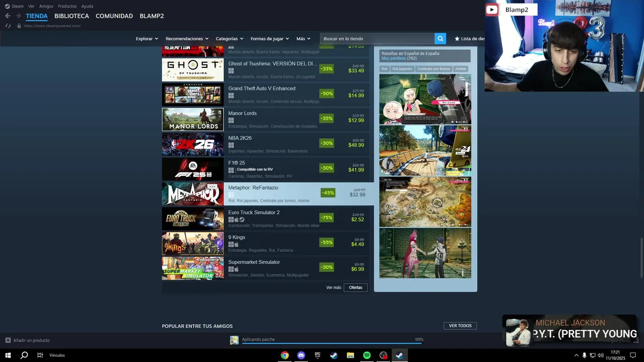Open the Windows notification center
This screenshot has height=362, width=644.
click(x=633, y=355)
